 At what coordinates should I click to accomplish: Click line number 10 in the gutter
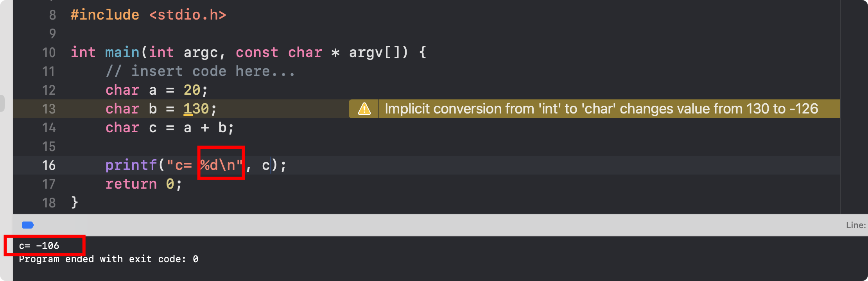coord(49,52)
